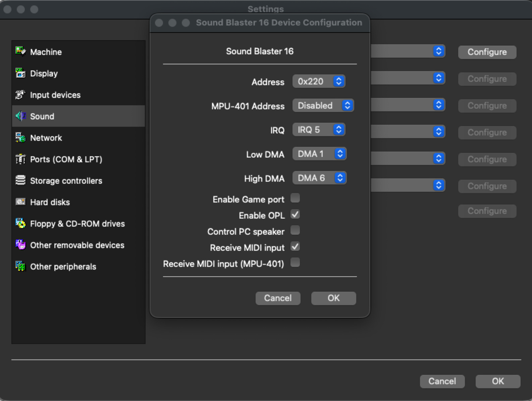Click the Storage controllers icon
Viewport: 532px width, 401px height.
(x=20, y=180)
